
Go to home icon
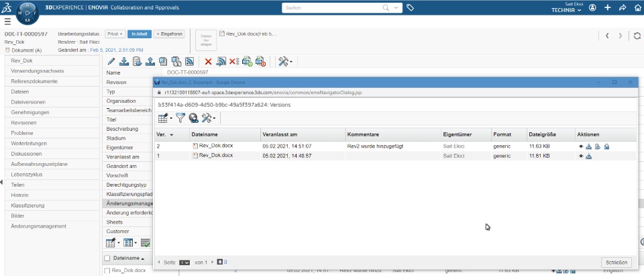point(637,7)
